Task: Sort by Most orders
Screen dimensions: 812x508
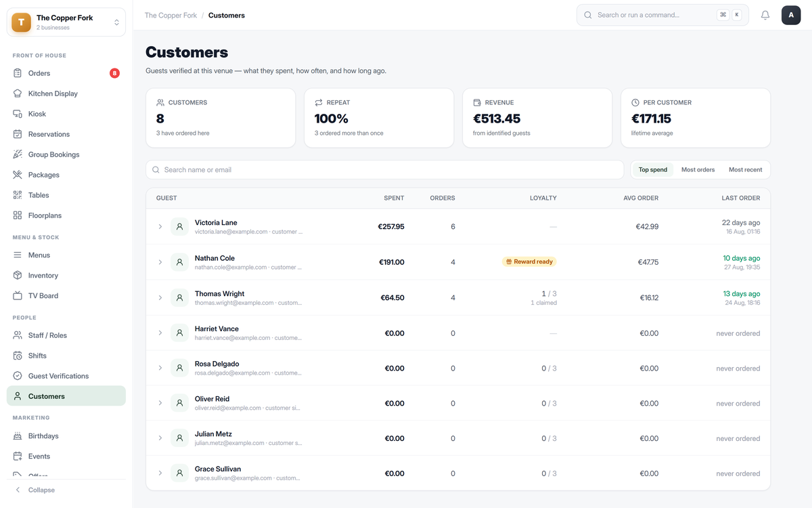Action: pos(698,170)
